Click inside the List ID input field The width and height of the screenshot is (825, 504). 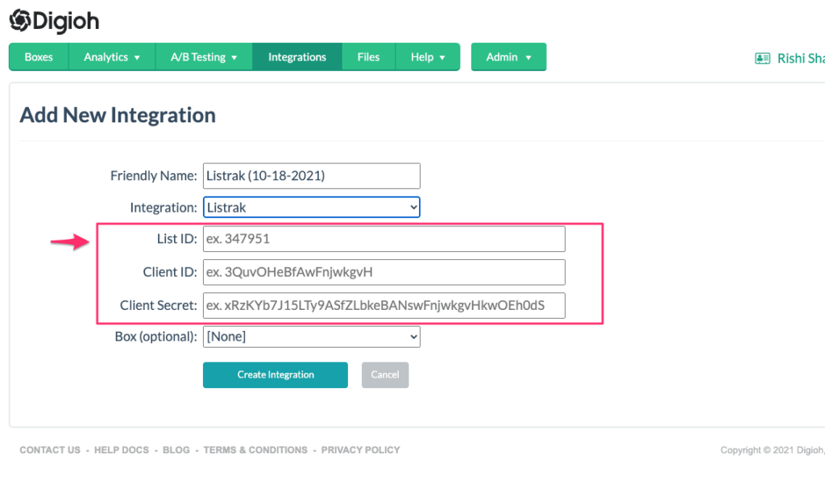[383, 238]
